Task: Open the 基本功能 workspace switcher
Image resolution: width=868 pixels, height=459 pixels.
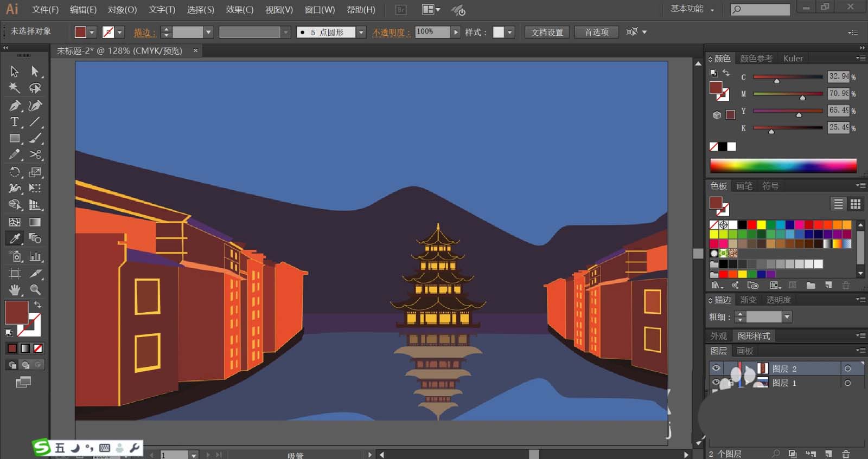Action: coord(692,9)
